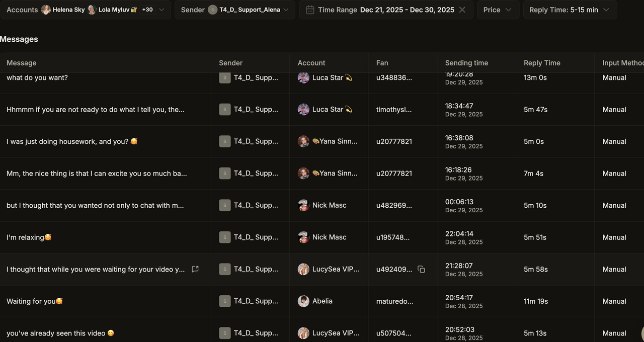The width and height of the screenshot is (644, 342).
Task: Open message 'I thought that while you were waiting'
Action: (x=96, y=269)
